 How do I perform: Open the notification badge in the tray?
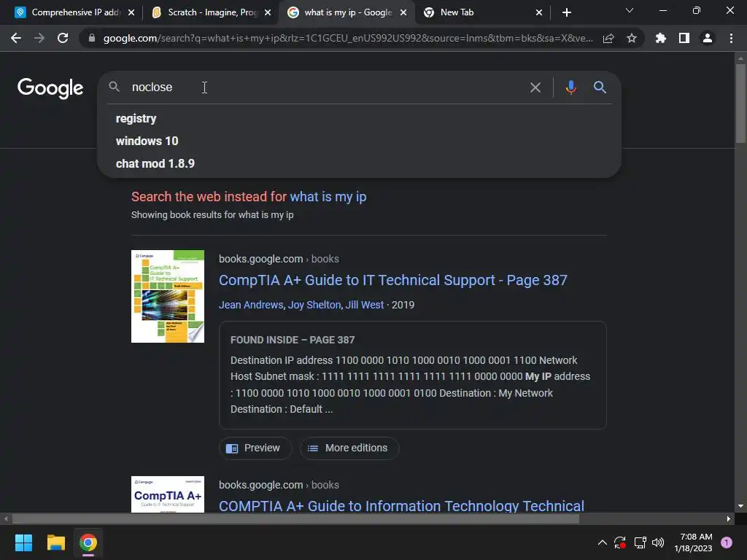tap(727, 542)
